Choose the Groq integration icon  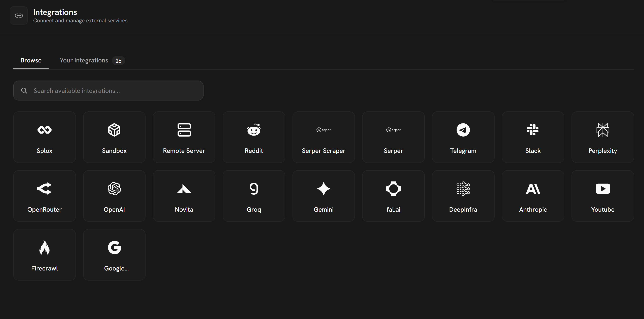(x=254, y=188)
